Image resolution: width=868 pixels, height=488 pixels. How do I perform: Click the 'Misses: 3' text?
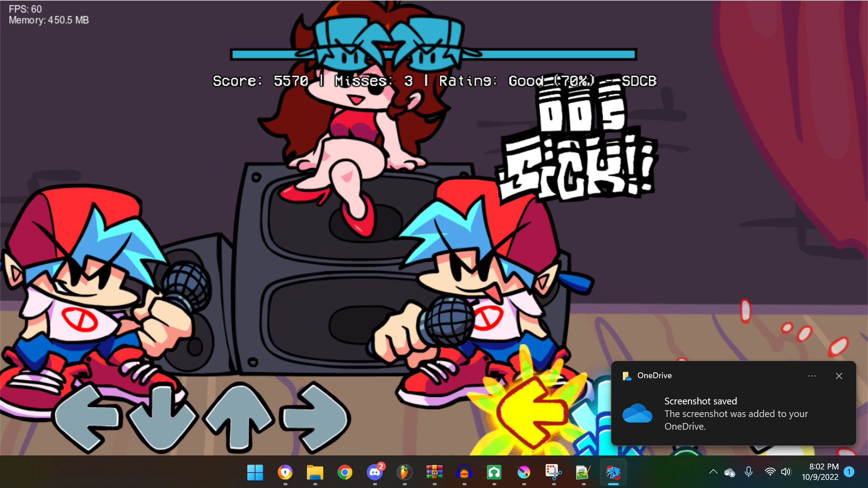click(374, 81)
